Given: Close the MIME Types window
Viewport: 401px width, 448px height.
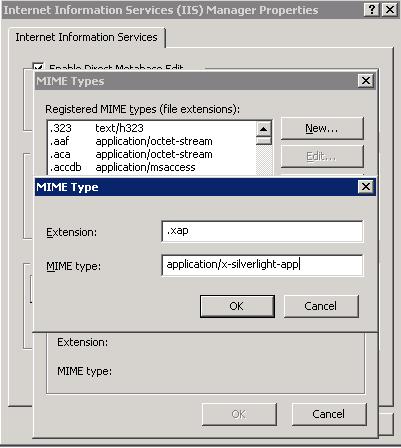Looking at the screenshot, I should click(x=366, y=81).
